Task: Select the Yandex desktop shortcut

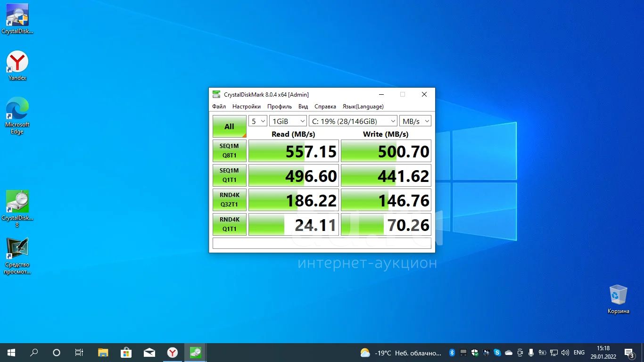Action: 17,66
